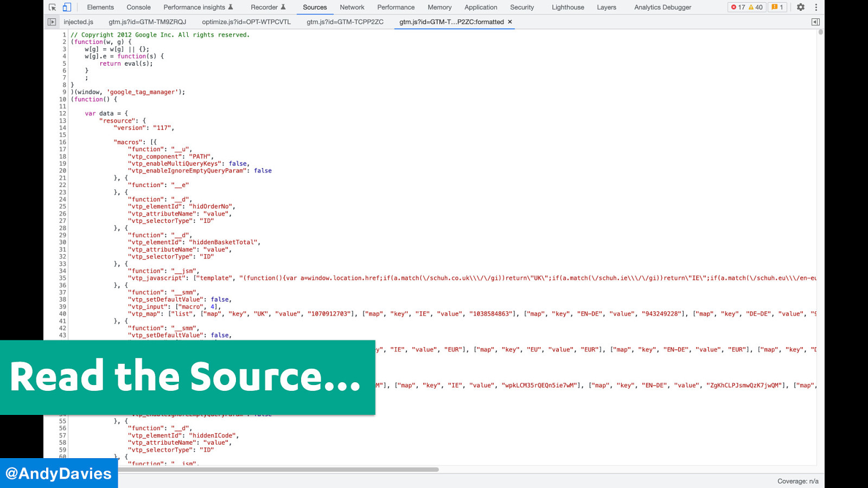
Task: Click the horizontal scrollbar of the code editor
Action: click(278, 470)
